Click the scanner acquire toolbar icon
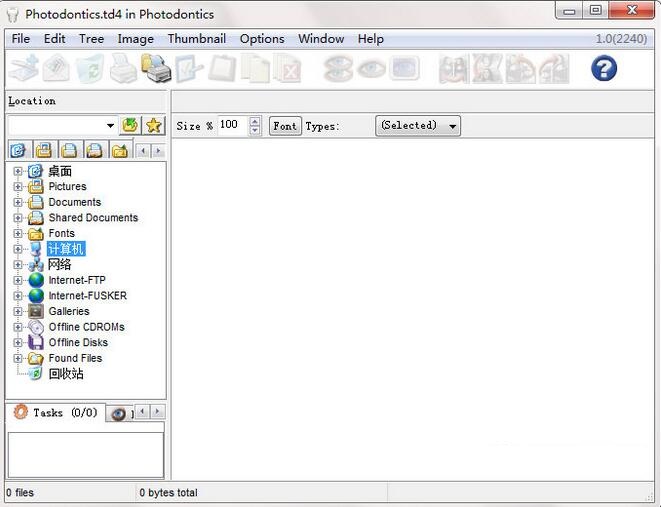This screenshot has height=507, width=661. [x=24, y=68]
